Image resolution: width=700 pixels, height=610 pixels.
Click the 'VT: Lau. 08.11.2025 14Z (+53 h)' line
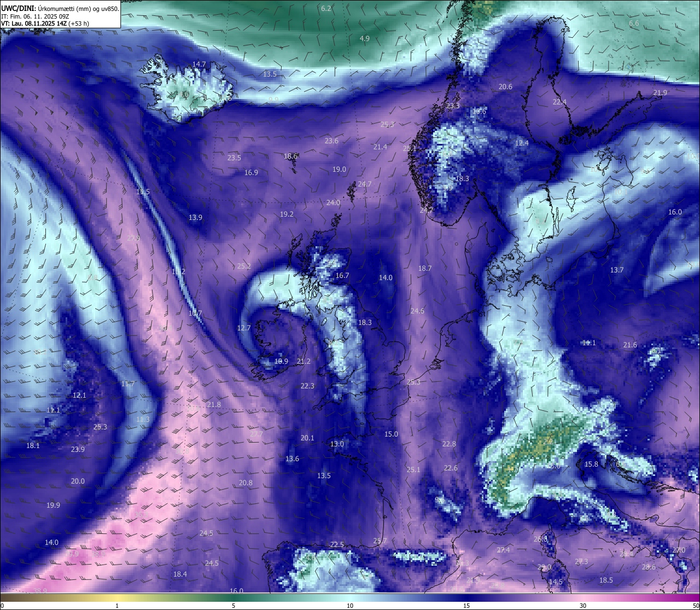[45, 24]
